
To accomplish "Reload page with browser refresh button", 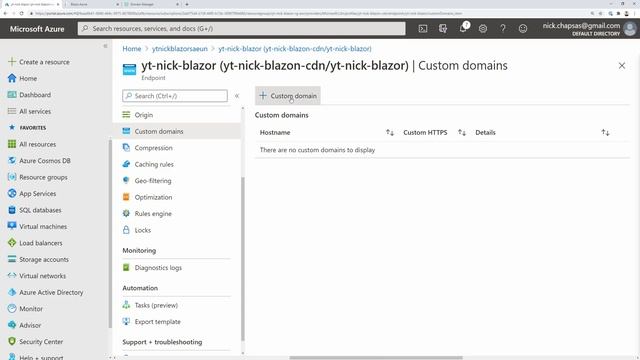I will coord(21,13).
